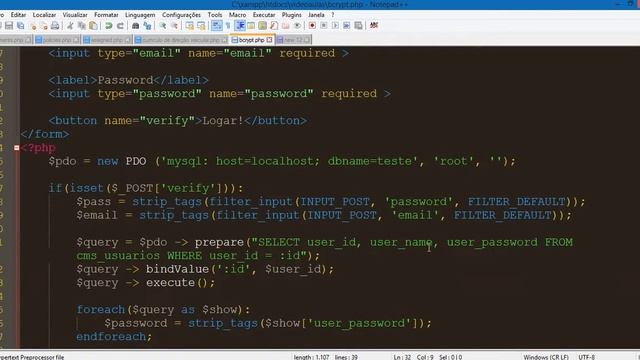The image size is (640, 360).
Task: Click the green Undo arrow
Action: [109, 25]
